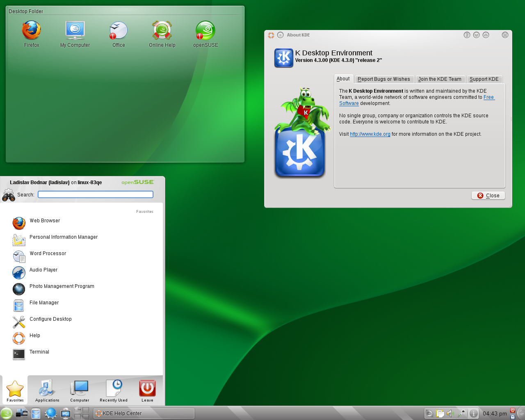Open My Computer desktop icon
The width and height of the screenshot is (525, 420).
pos(75,34)
